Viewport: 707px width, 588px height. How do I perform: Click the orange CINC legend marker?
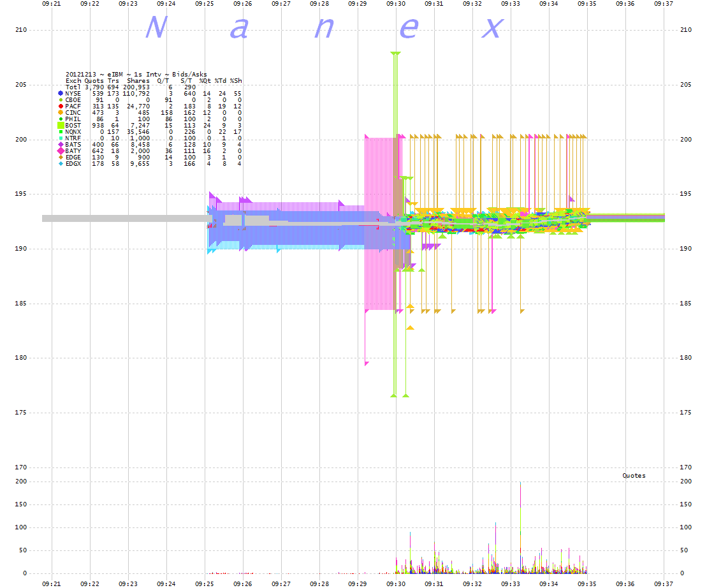coord(61,112)
